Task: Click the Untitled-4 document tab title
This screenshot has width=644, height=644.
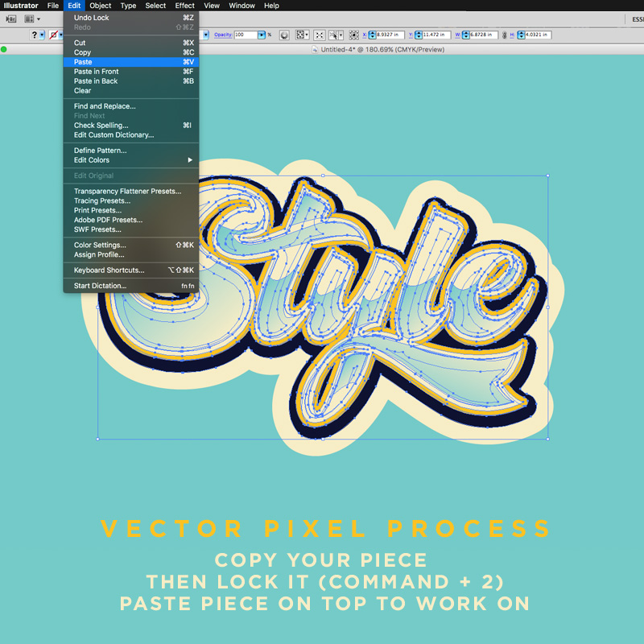Action: [x=382, y=50]
